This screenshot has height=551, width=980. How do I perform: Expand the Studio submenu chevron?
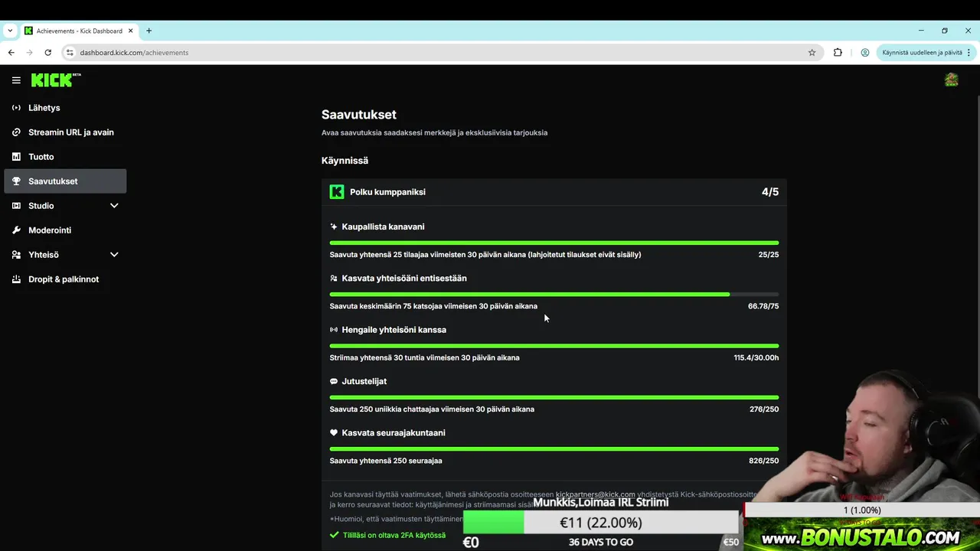tap(114, 206)
